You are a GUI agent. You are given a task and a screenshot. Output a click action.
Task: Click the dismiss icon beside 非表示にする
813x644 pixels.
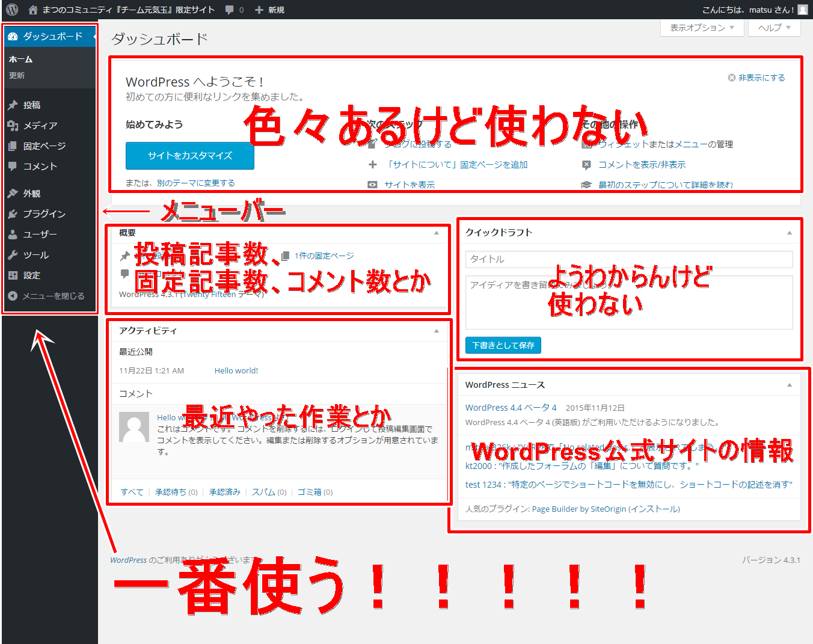pyautogui.click(x=732, y=78)
